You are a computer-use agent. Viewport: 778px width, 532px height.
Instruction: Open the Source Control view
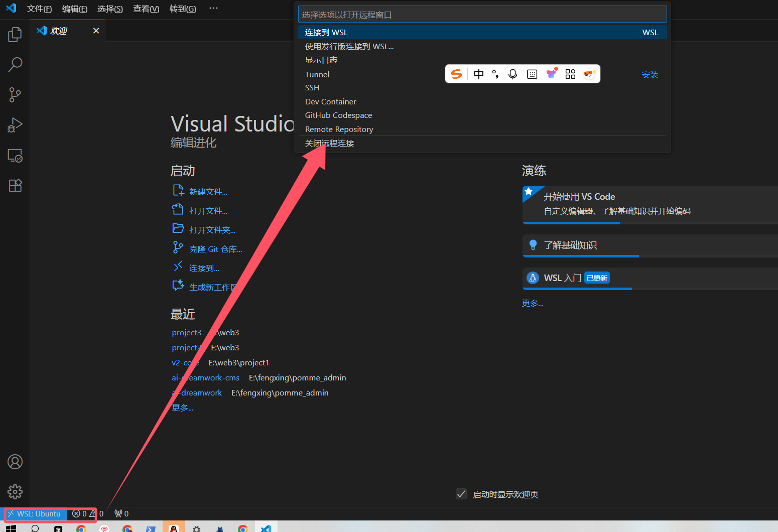click(x=15, y=95)
